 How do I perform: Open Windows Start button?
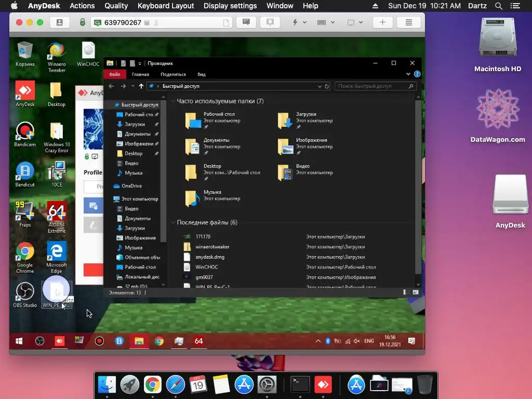(19, 341)
